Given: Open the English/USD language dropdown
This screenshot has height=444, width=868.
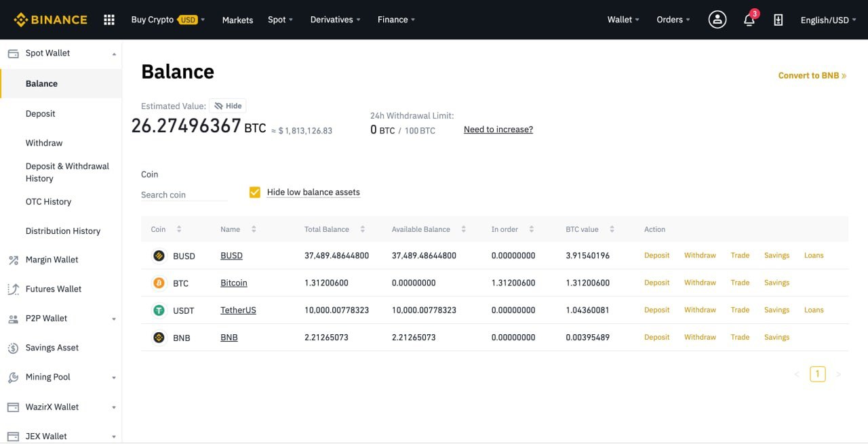Looking at the screenshot, I should pyautogui.click(x=829, y=20).
